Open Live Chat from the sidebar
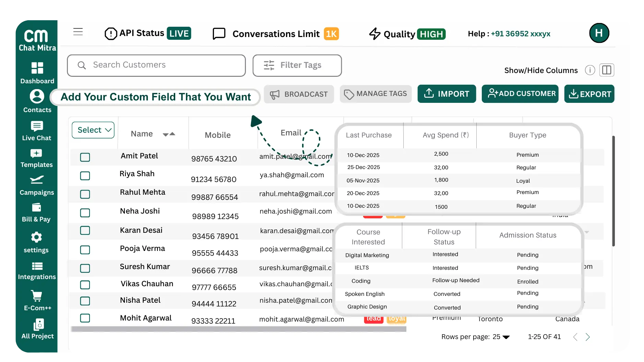 pos(37,130)
